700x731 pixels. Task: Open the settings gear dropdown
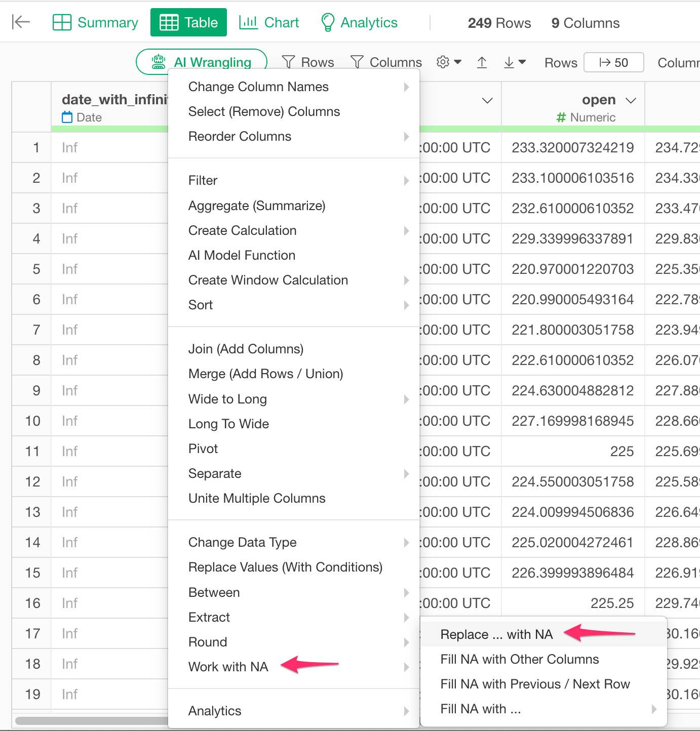449,62
